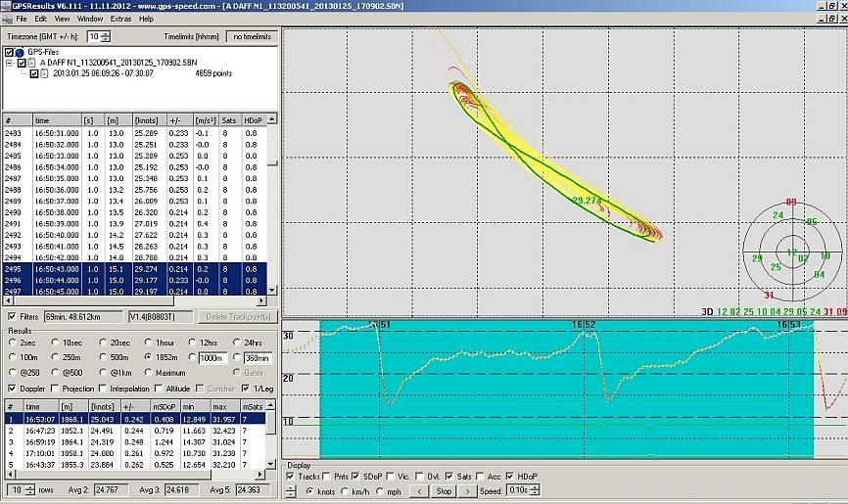
Task: Open the Extras menu
Action: coord(120,19)
